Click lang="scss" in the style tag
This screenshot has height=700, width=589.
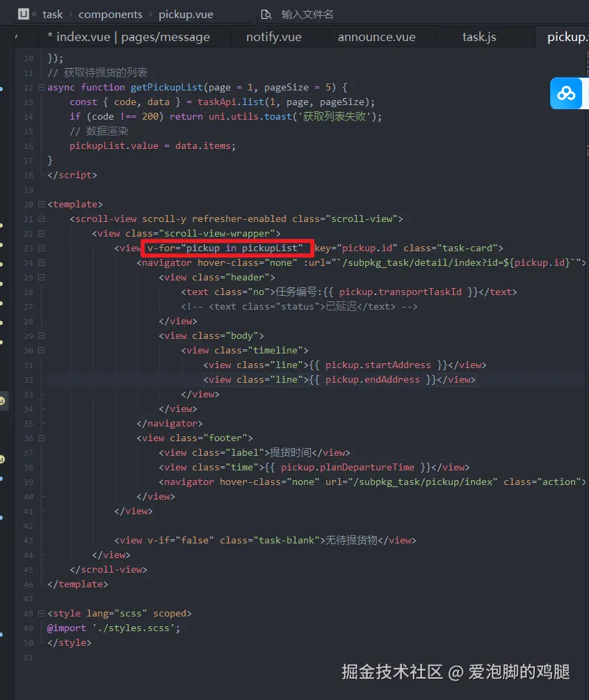(117, 614)
